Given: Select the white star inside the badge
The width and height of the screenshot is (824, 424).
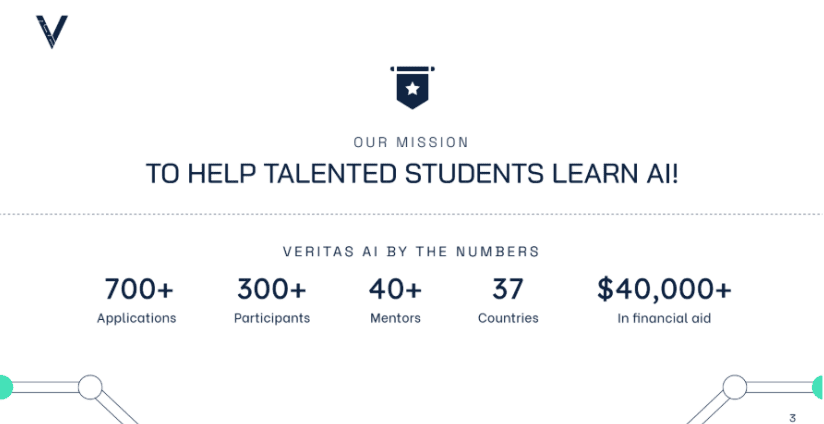Looking at the screenshot, I should click(413, 88).
